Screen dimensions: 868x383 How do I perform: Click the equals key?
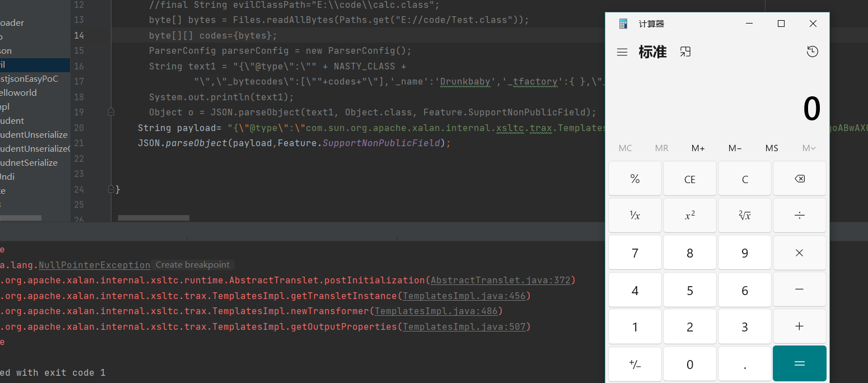point(800,363)
